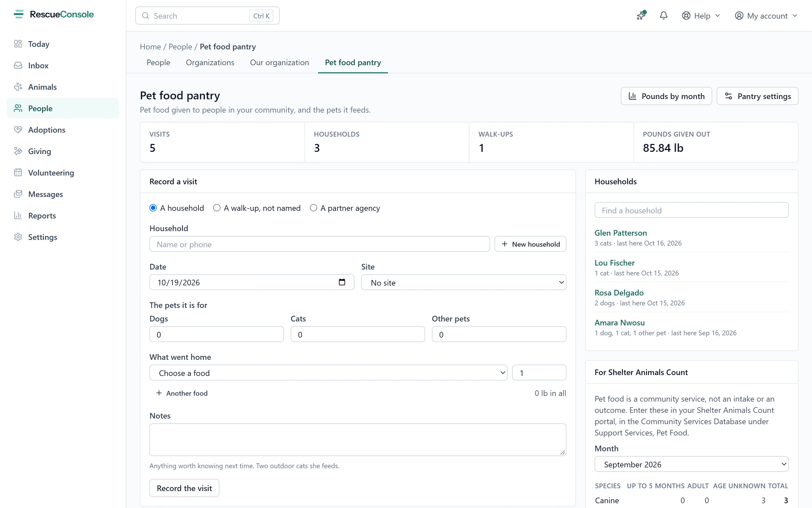812x508 pixels.
Task: Select the A household radio option
Action: point(153,208)
